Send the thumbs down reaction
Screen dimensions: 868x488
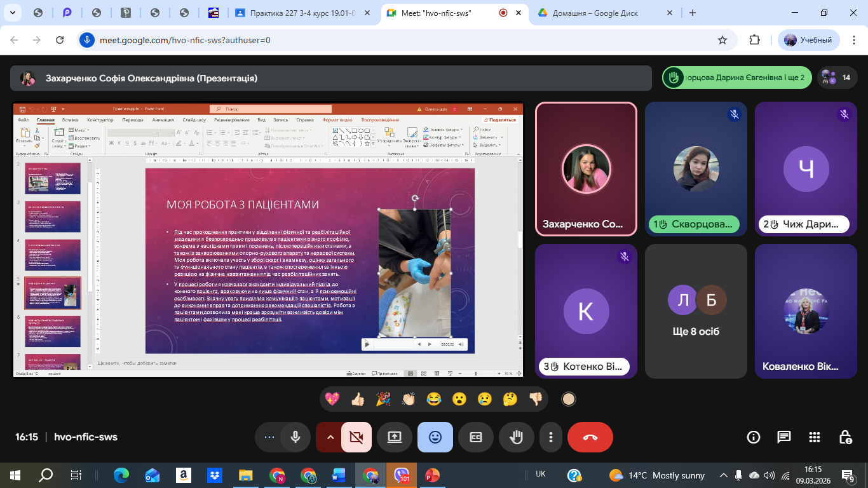tap(536, 399)
